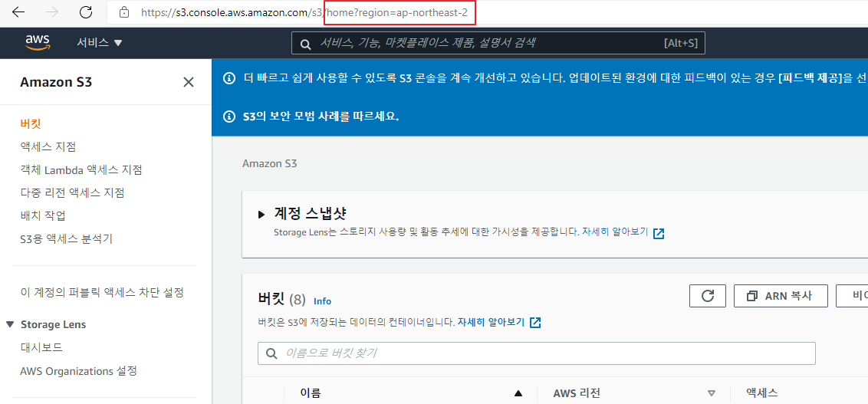
Task: Open 배치 작업 from sidebar
Action: tap(43, 215)
